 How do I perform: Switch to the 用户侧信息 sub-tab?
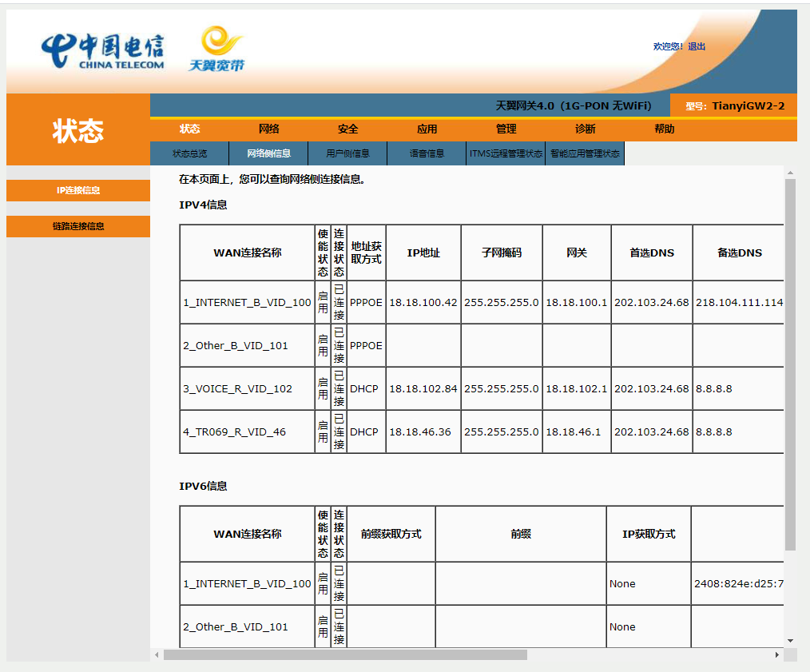[347, 153]
